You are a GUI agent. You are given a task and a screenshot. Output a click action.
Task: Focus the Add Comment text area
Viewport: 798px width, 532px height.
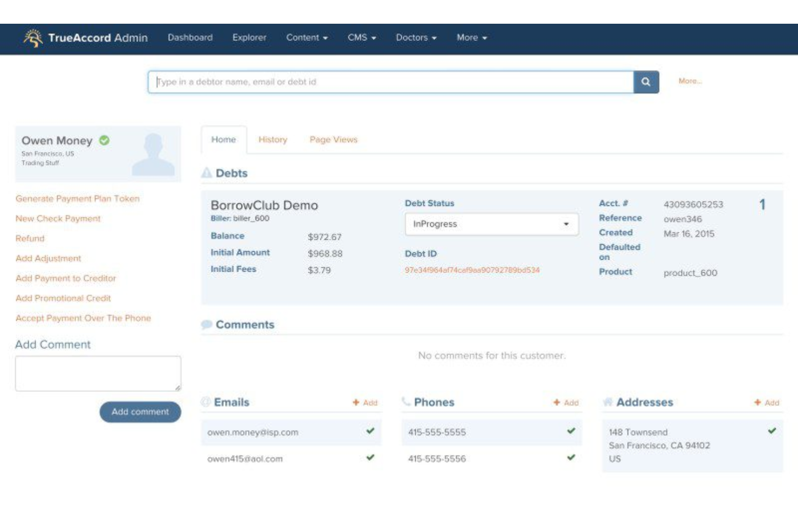pyautogui.click(x=98, y=374)
